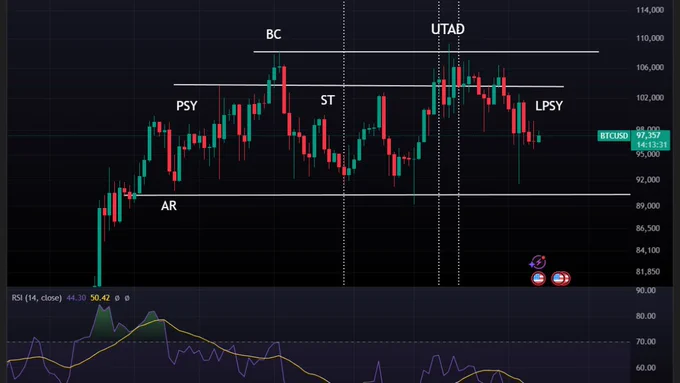Select the LPSY annotation label
The image size is (680, 383).
tap(549, 106)
